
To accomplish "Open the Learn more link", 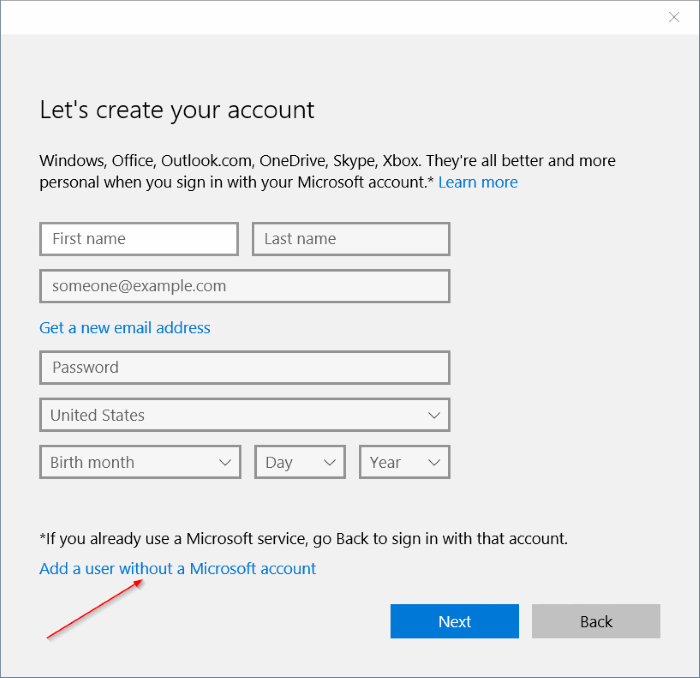I will pyautogui.click(x=478, y=182).
